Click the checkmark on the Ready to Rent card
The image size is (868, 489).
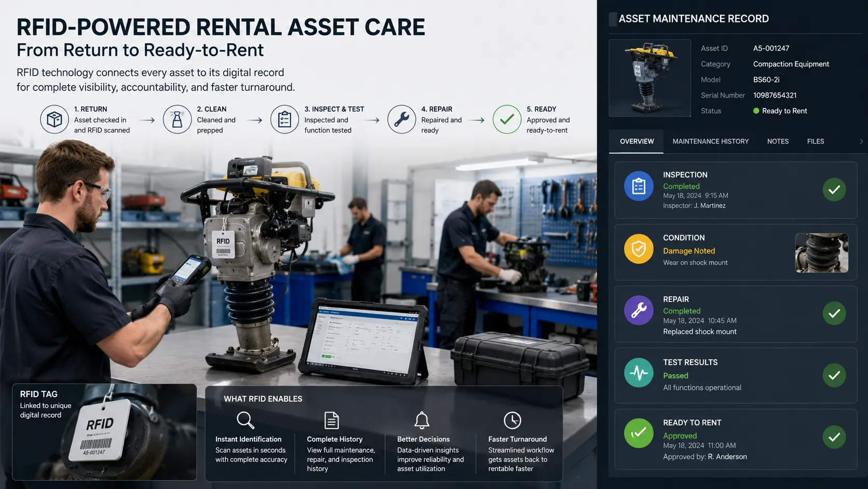(834, 437)
